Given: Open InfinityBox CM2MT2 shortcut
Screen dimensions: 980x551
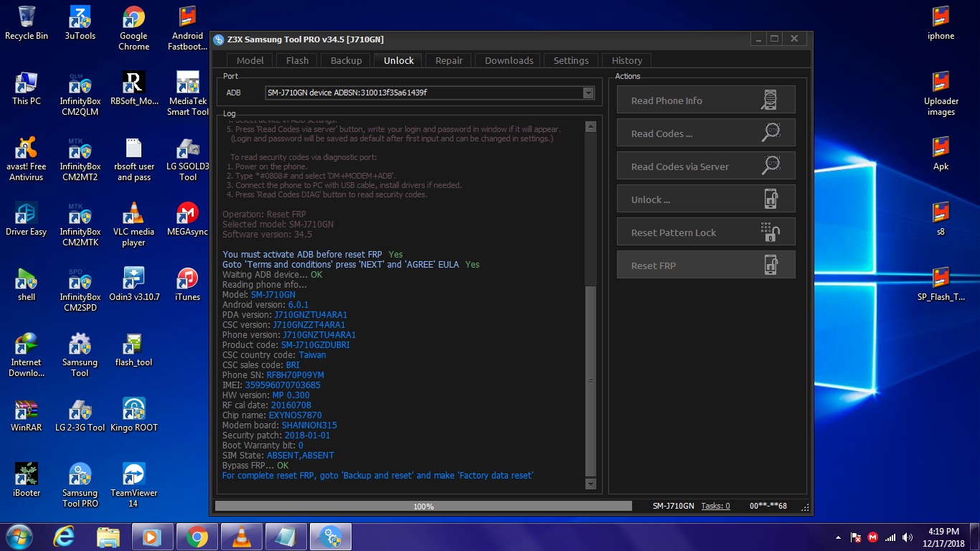Looking at the screenshot, I should point(80,159).
